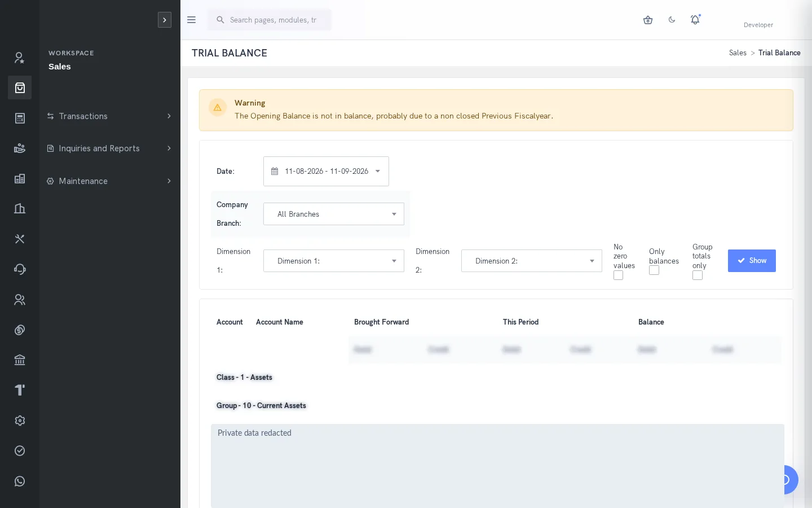812x508 pixels.
Task: Open the date range picker dropdown
Action: point(326,171)
